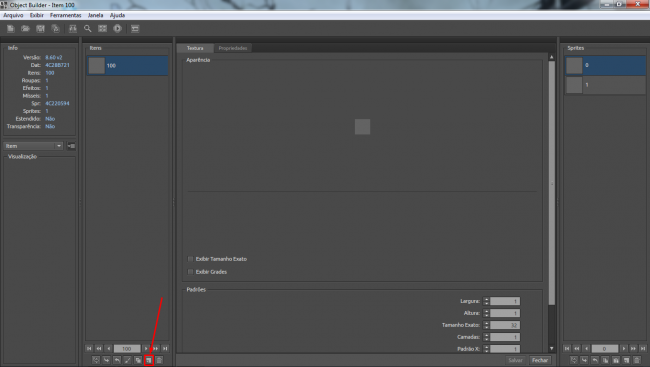Viewport: 650px width, 367px height.
Task: Open the log window icon in toolbar
Action: (x=135, y=29)
